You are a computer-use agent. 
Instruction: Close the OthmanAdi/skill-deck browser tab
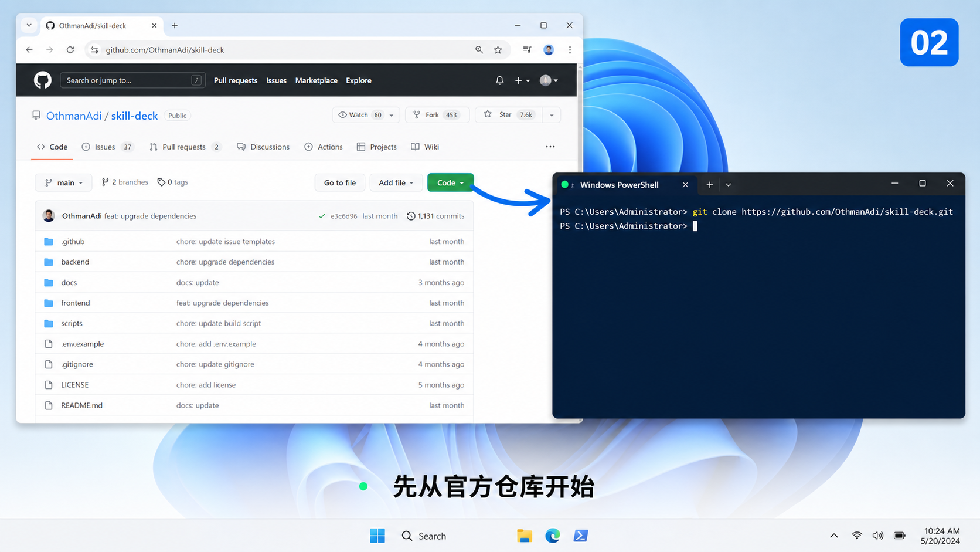coord(154,25)
